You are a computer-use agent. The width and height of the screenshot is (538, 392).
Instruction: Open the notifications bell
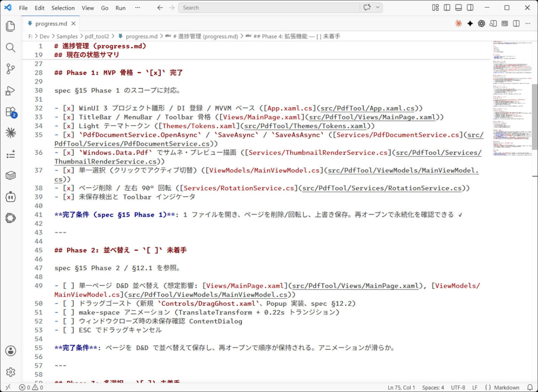tap(530, 388)
